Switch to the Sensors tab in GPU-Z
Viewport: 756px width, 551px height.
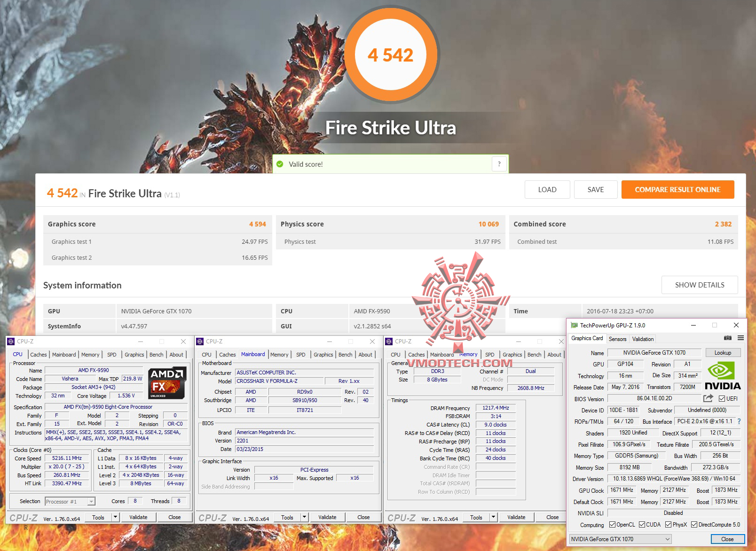(617, 339)
